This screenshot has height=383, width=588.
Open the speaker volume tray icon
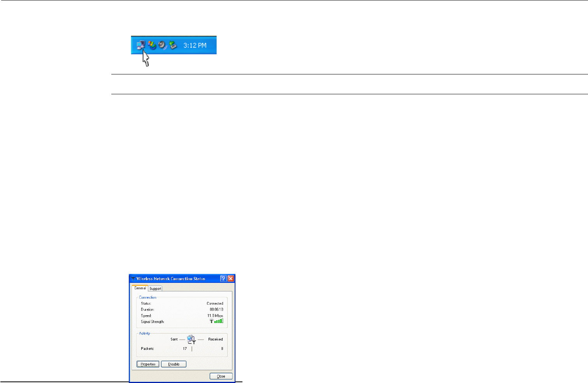pyautogui.click(x=162, y=45)
